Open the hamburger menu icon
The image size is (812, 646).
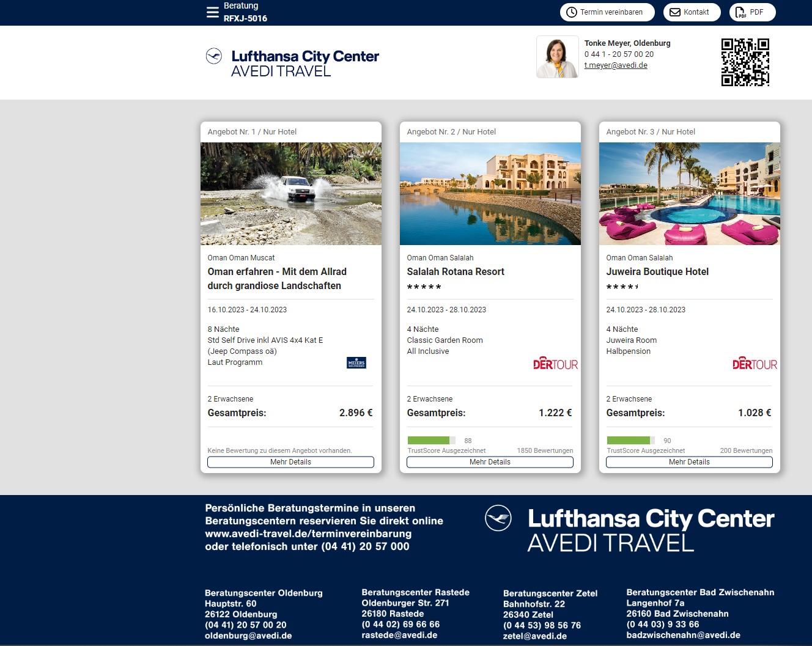[212, 12]
